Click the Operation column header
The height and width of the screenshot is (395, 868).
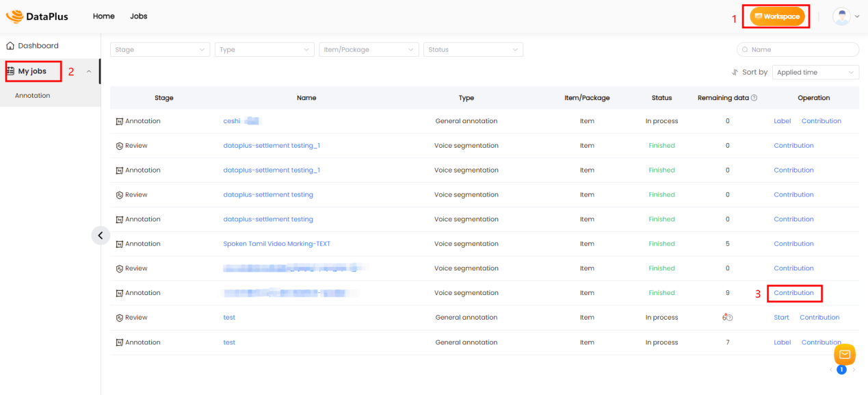click(813, 98)
